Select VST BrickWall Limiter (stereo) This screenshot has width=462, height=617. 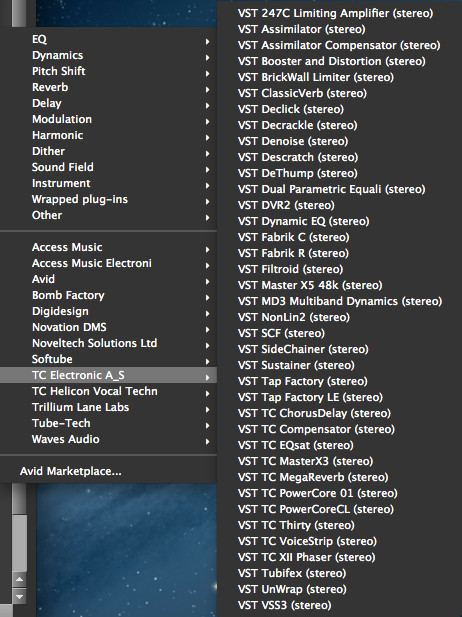tap(316, 77)
